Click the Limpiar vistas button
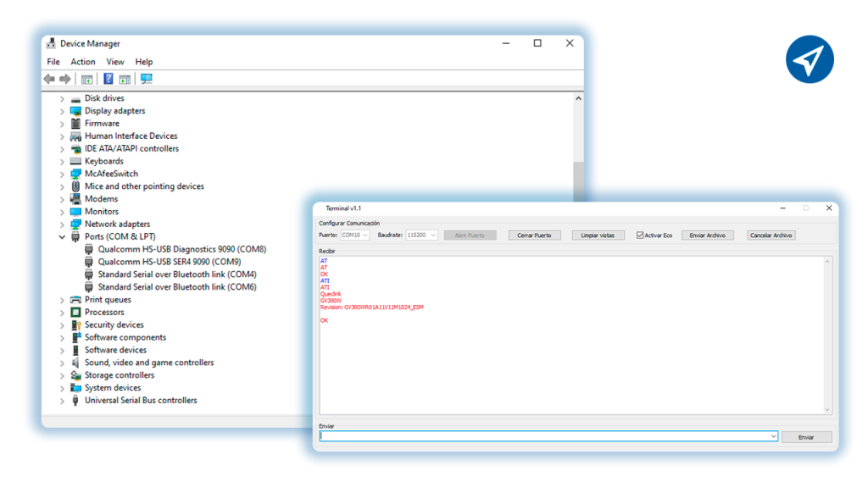Image resolution: width=868 pixels, height=488 pixels. 598,236
